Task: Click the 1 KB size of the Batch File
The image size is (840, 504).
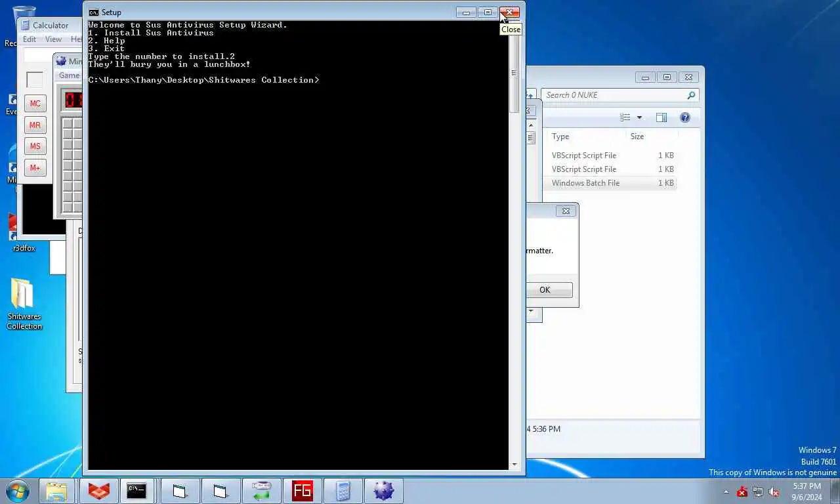Action: [x=666, y=183]
